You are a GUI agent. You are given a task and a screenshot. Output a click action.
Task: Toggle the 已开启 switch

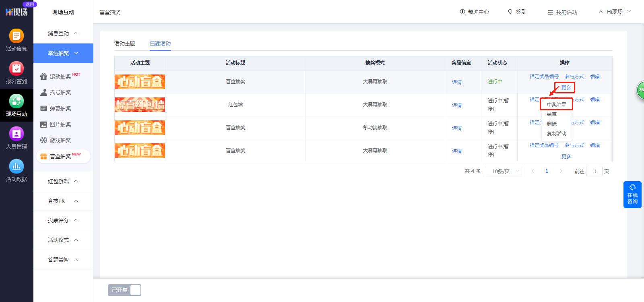point(124,290)
